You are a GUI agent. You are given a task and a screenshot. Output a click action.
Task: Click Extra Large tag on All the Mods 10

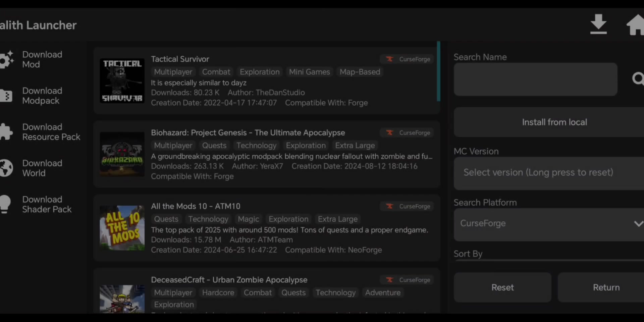point(338,219)
